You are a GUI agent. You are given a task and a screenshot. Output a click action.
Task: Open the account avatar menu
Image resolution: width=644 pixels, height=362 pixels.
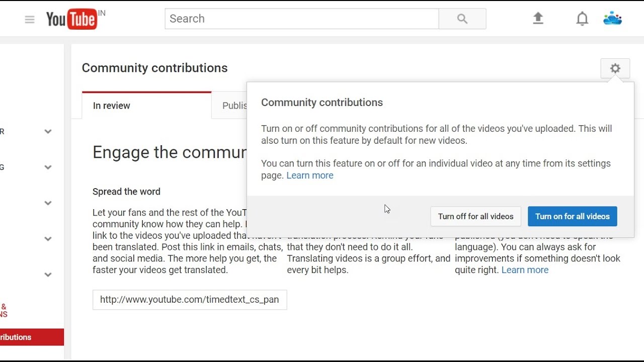[x=613, y=19]
